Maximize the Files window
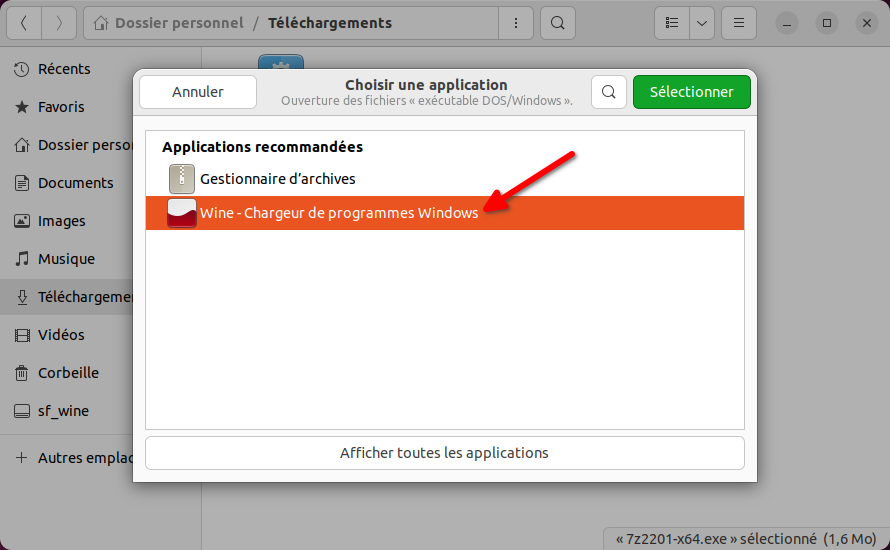Screen dimensions: 890x550 [x=827, y=23]
